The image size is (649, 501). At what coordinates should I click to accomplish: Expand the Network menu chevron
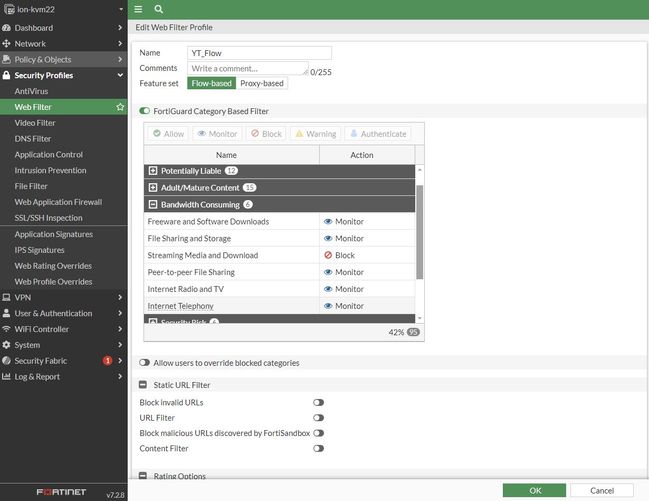(120, 43)
